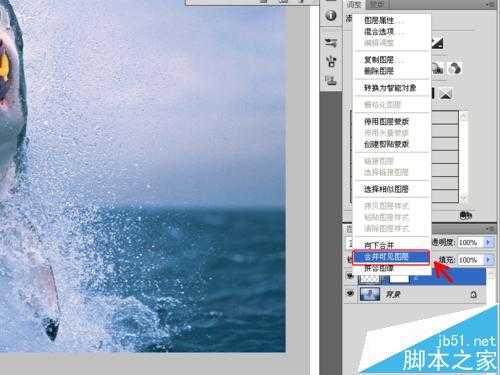Image resolution: width=500 pixels, height=375 pixels.
Task: Add a Photo Filter adjustment layer
Action: click(437, 69)
